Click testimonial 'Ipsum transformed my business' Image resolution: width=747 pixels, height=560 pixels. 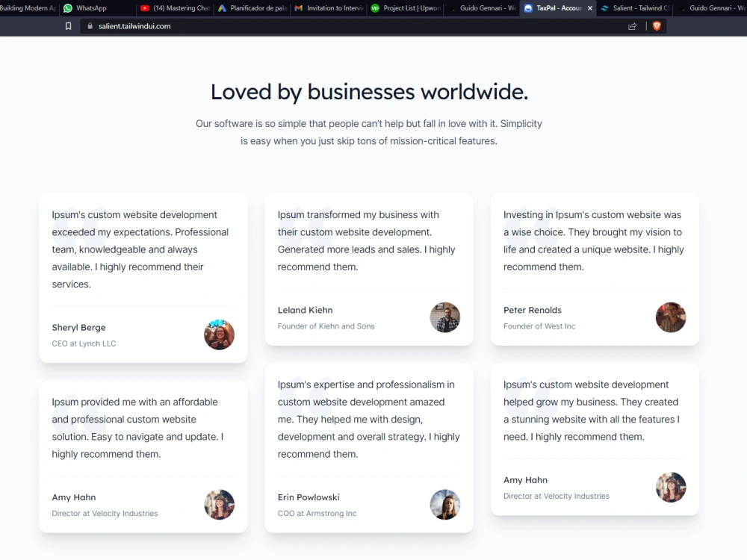pos(366,240)
